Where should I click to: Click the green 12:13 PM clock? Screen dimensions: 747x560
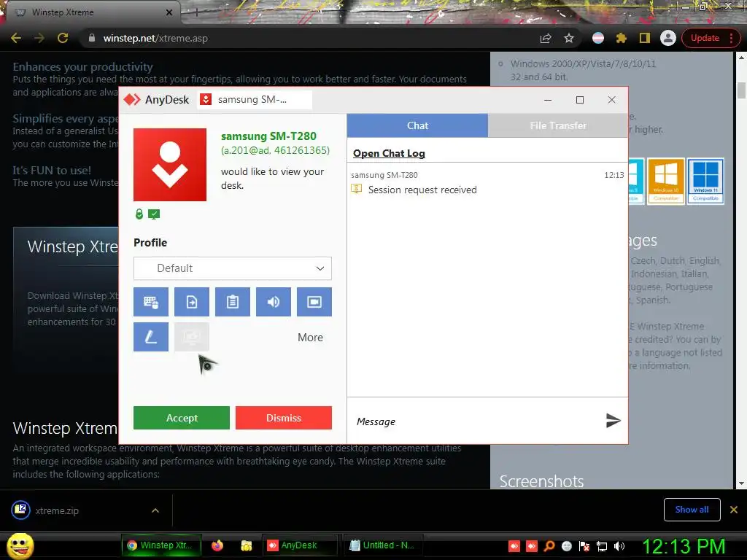pyautogui.click(x=684, y=546)
